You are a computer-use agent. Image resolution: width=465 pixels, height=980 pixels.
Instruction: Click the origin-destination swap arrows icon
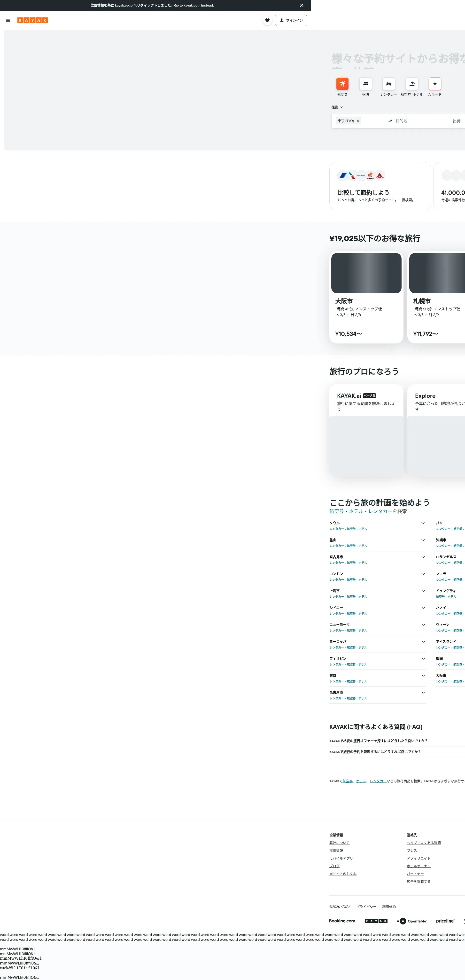[390, 121]
